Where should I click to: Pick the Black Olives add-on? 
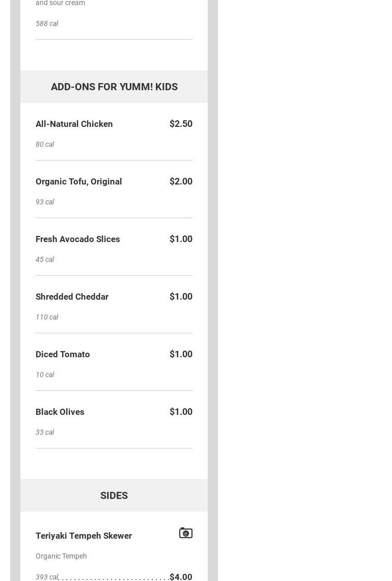coord(60,412)
